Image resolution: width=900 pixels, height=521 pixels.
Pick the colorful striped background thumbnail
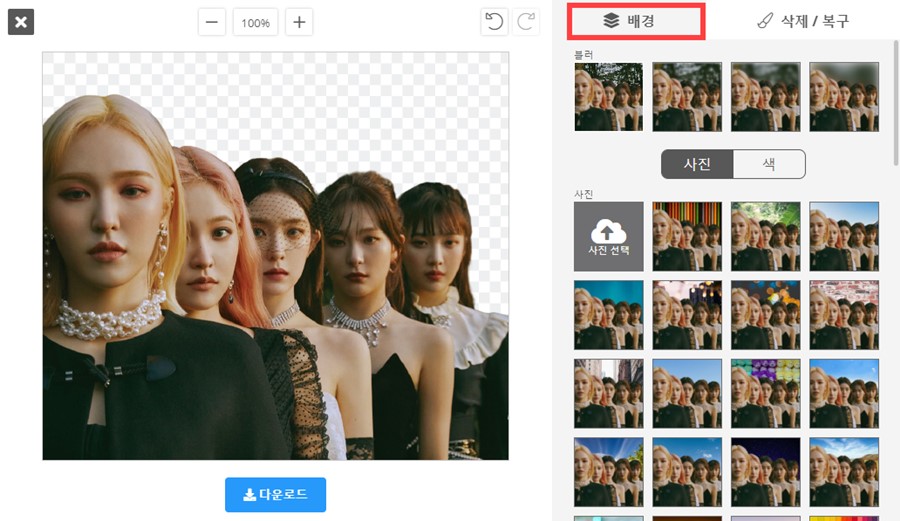[x=687, y=236]
